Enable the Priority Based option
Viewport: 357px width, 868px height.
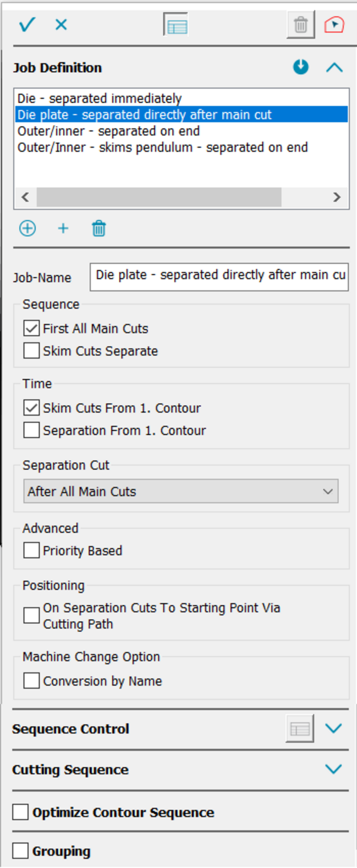click(32, 551)
